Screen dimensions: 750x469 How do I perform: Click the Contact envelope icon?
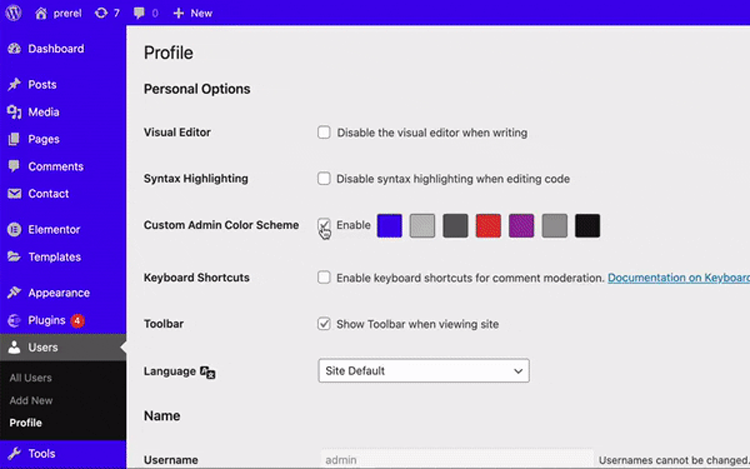click(14, 194)
